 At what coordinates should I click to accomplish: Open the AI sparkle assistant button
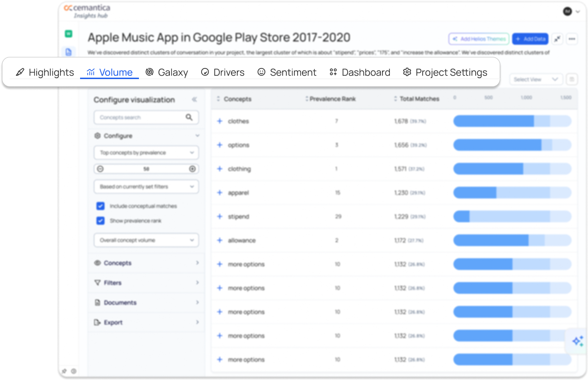tap(577, 341)
